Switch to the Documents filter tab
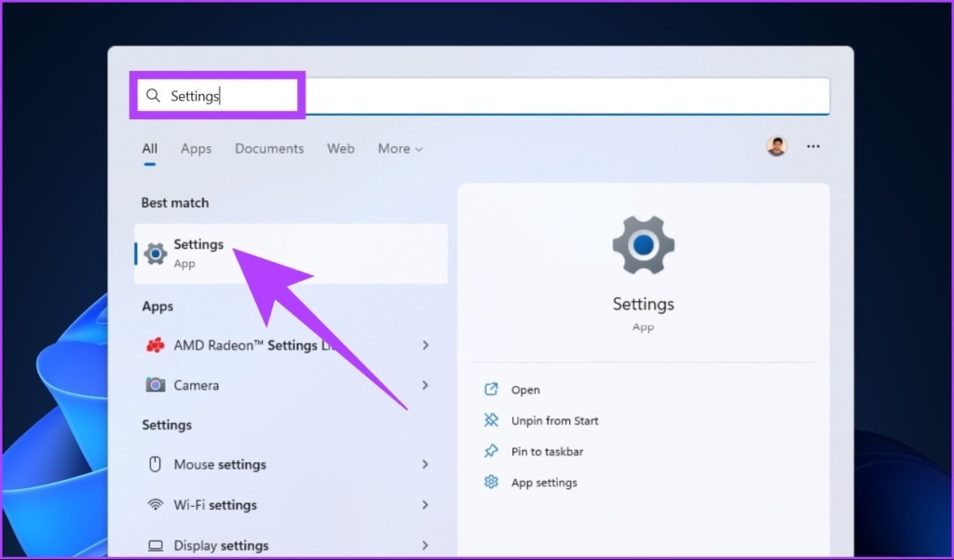954x560 pixels. [269, 149]
